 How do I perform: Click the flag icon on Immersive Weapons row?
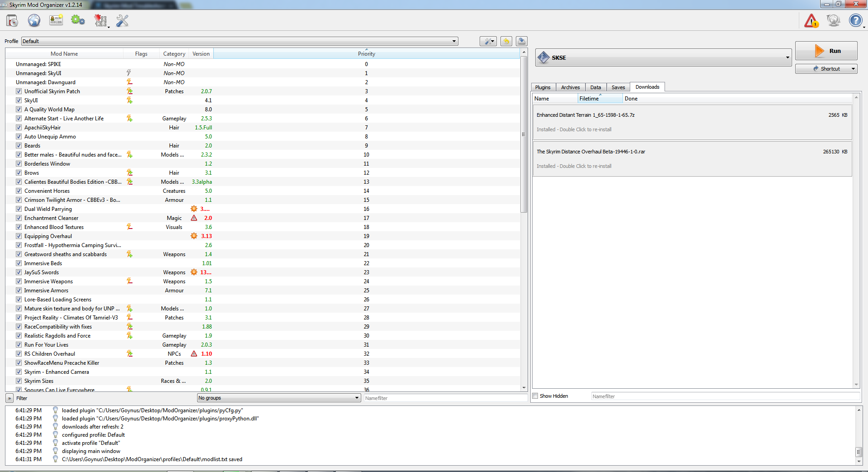click(x=129, y=281)
